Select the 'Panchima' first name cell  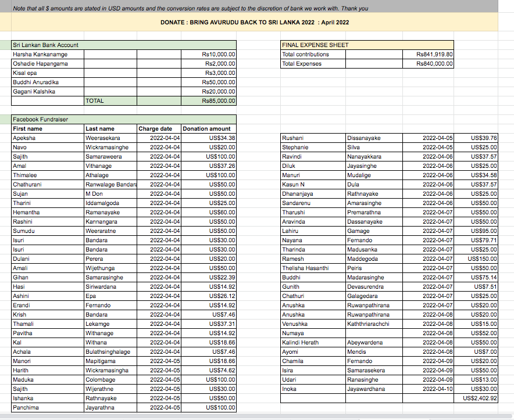coord(48,408)
